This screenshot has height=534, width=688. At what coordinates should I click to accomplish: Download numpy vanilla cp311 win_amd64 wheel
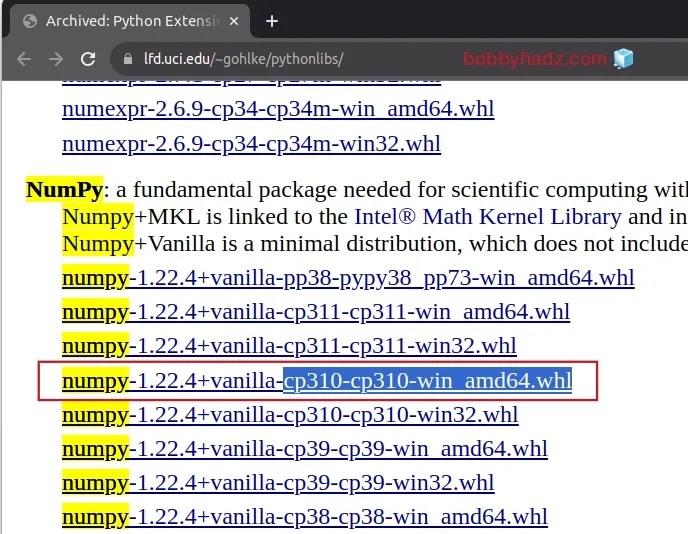(x=316, y=312)
